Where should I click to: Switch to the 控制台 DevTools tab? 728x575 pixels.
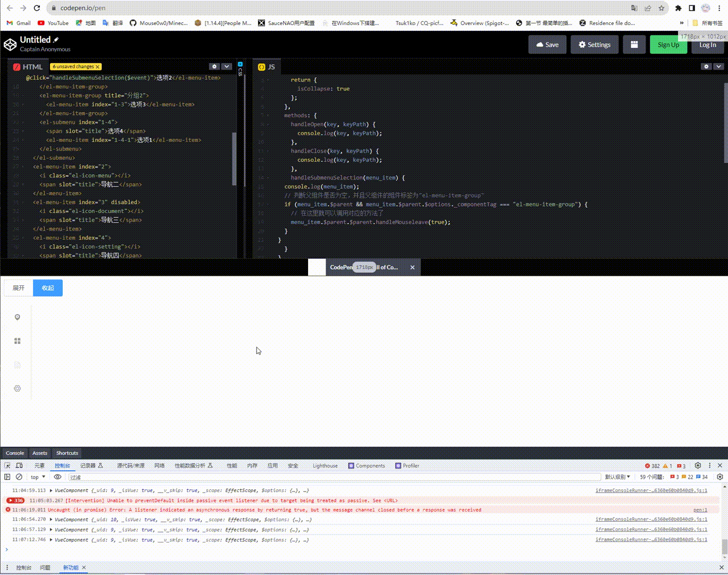click(62, 466)
